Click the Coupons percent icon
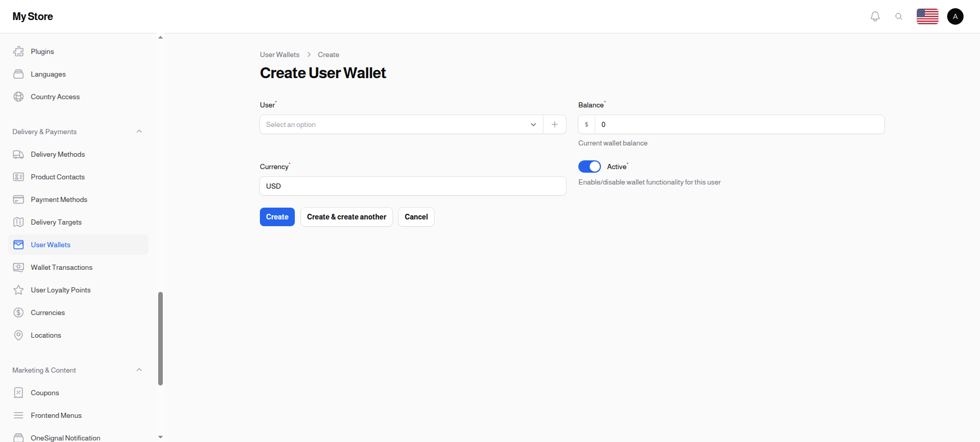Image resolution: width=980 pixels, height=442 pixels. tap(18, 393)
